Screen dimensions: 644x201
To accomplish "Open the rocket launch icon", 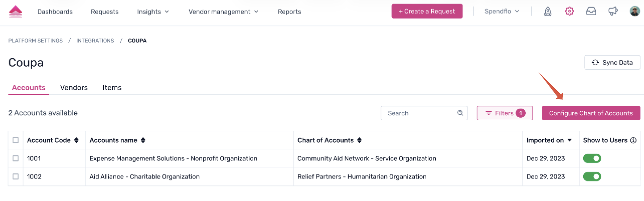I will click(547, 11).
